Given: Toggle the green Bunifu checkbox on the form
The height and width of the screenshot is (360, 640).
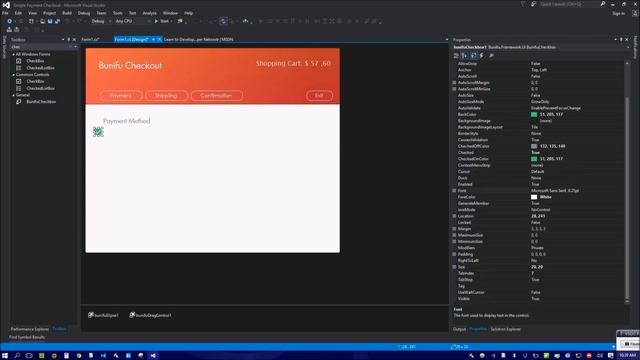Looking at the screenshot, I should [x=98, y=131].
